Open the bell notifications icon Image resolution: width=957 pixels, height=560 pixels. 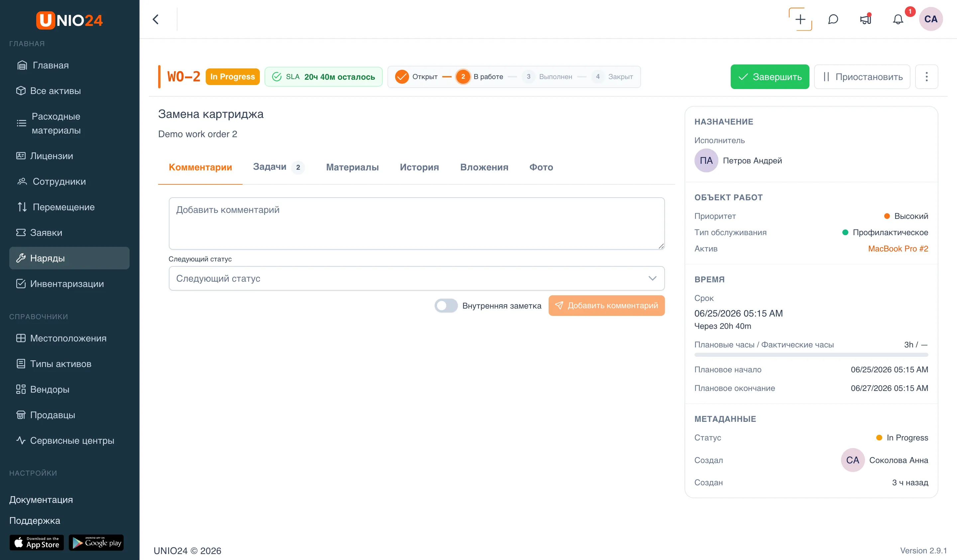898,19
